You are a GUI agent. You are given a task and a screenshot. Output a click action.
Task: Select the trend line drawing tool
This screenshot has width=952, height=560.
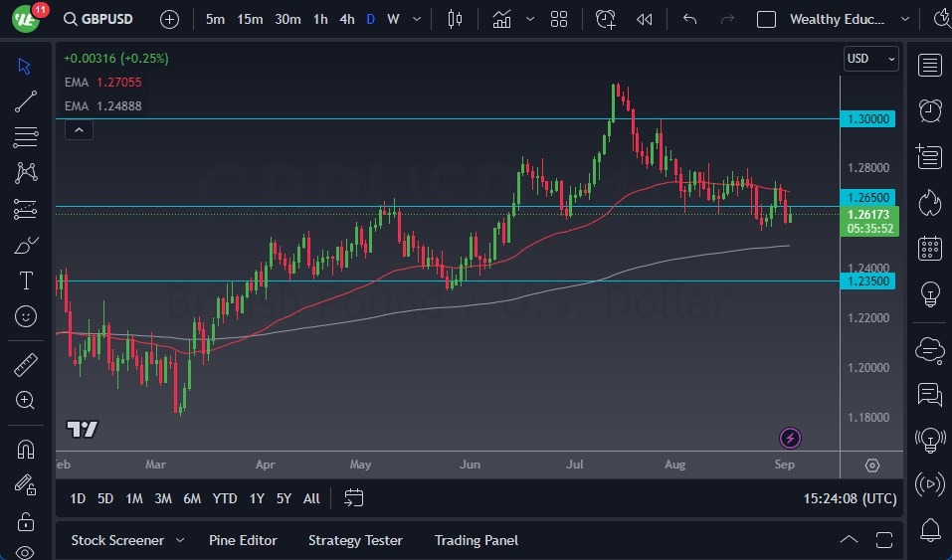point(26,100)
